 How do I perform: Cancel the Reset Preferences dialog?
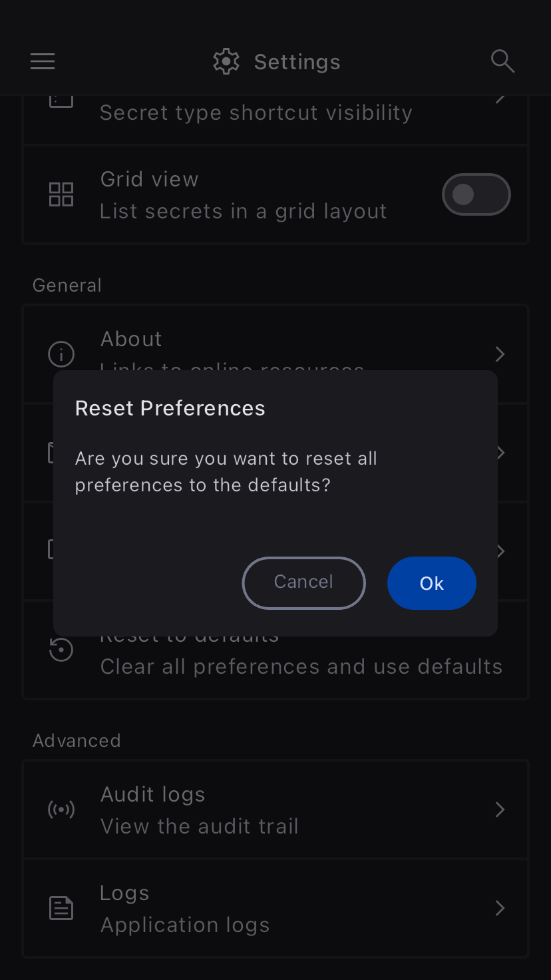[x=303, y=583]
